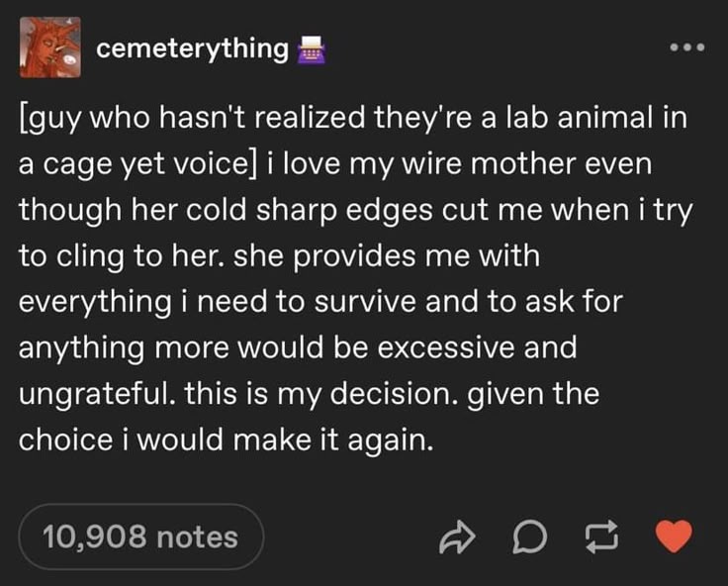Image resolution: width=728 pixels, height=586 pixels.
Task: Click the share arrow icon
Action: click(457, 537)
